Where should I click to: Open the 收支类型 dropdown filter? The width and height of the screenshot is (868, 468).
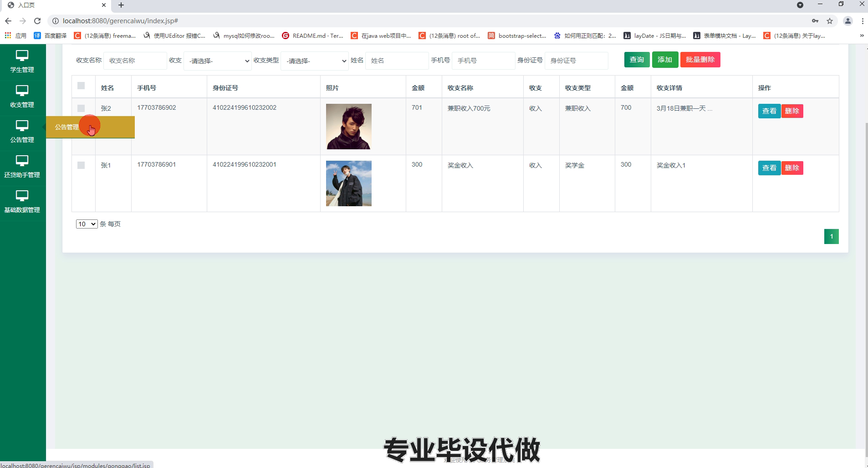(315, 61)
